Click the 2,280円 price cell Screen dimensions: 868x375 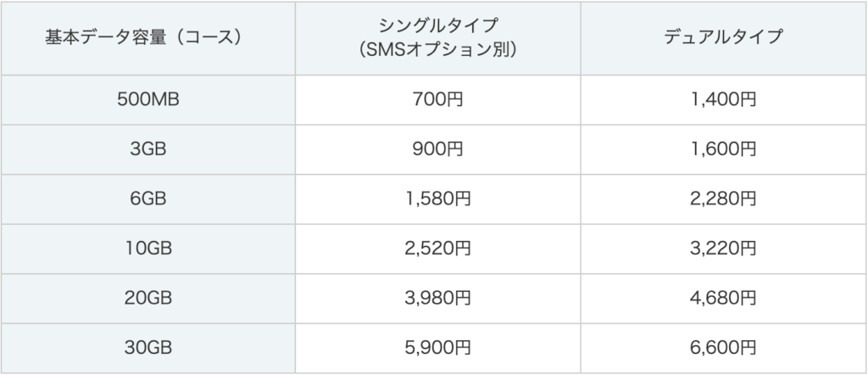click(723, 199)
